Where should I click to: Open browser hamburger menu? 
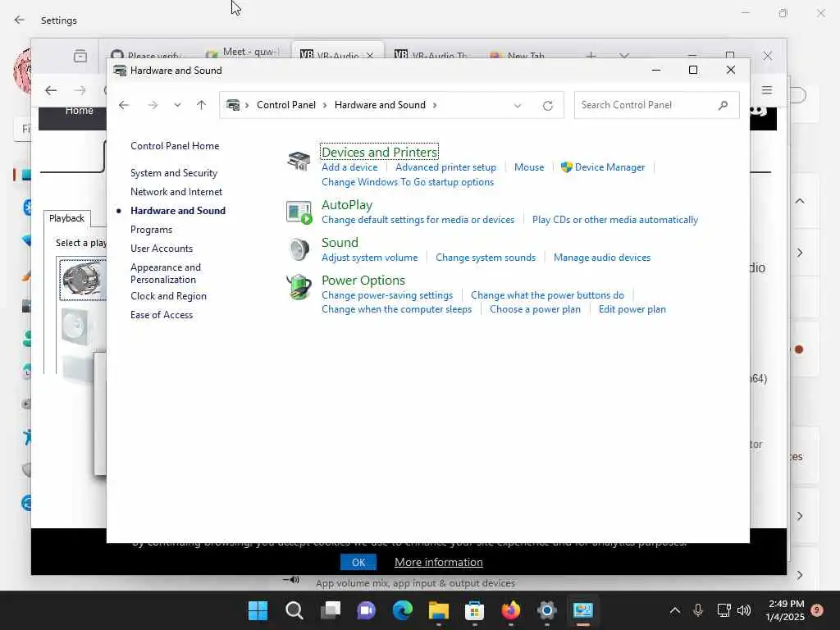tap(767, 90)
